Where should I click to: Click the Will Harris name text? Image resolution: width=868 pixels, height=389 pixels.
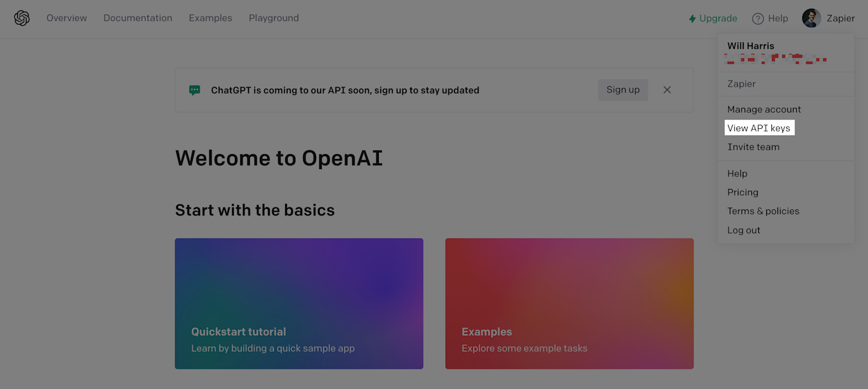pos(751,46)
